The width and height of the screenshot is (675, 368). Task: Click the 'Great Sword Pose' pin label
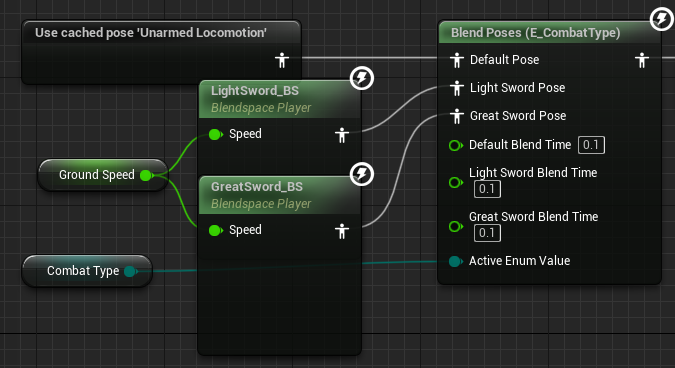[518, 116]
